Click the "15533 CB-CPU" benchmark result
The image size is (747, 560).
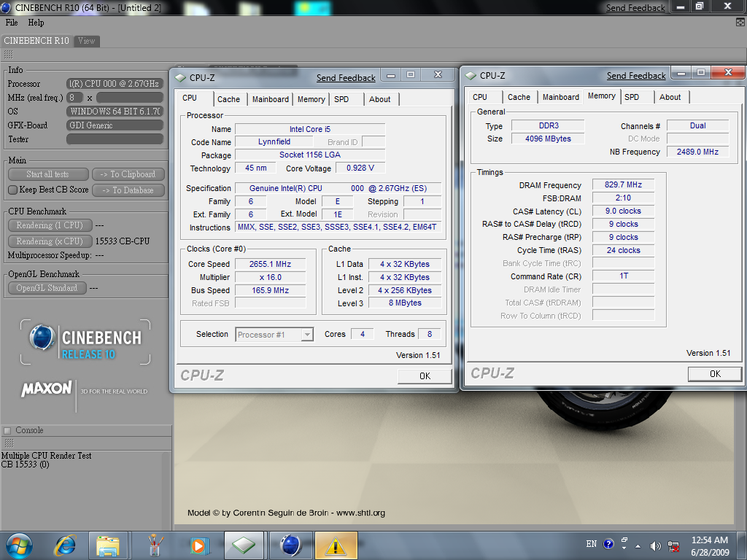point(123,241)
